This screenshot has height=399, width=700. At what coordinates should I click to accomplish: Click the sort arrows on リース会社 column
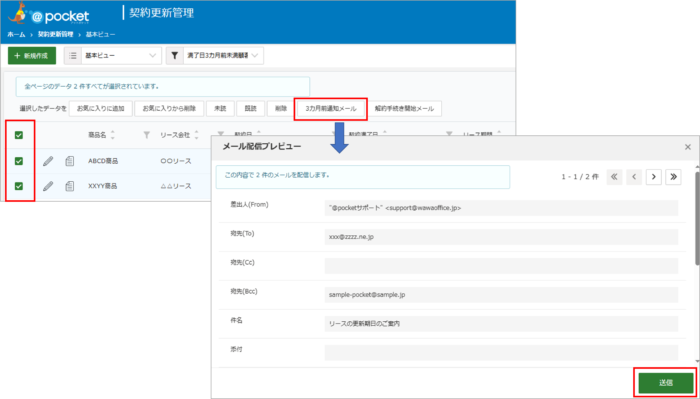point(196,135)
